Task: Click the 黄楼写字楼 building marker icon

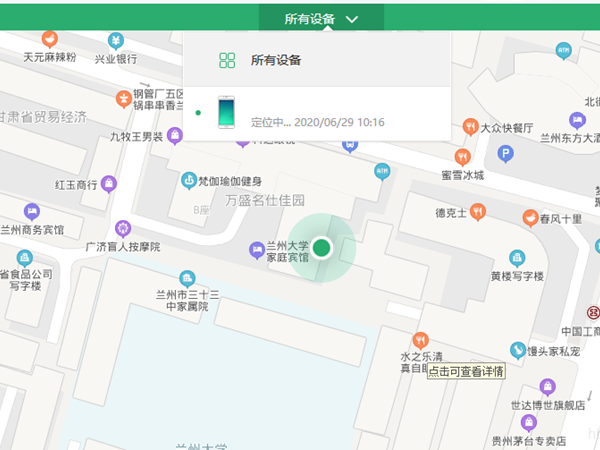Action: (x=516, y=258)
